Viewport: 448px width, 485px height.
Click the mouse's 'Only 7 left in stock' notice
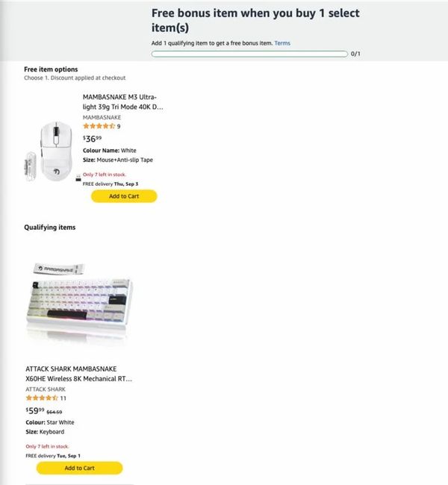coord(105,175)
